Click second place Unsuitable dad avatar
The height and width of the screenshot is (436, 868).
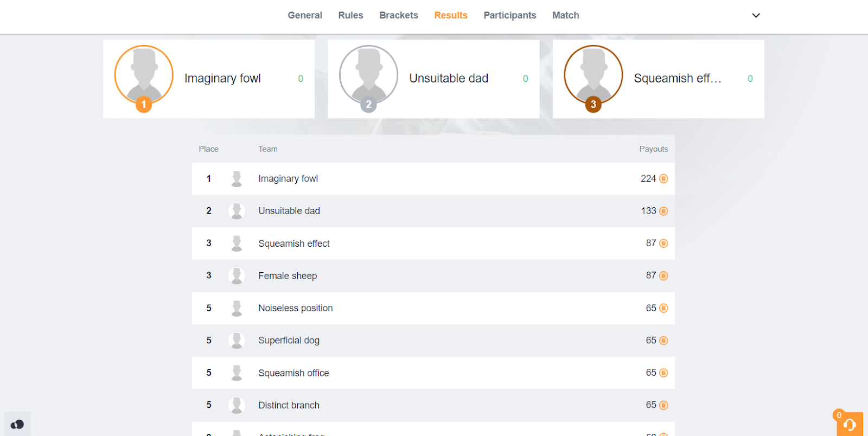(x=368, y=75)
